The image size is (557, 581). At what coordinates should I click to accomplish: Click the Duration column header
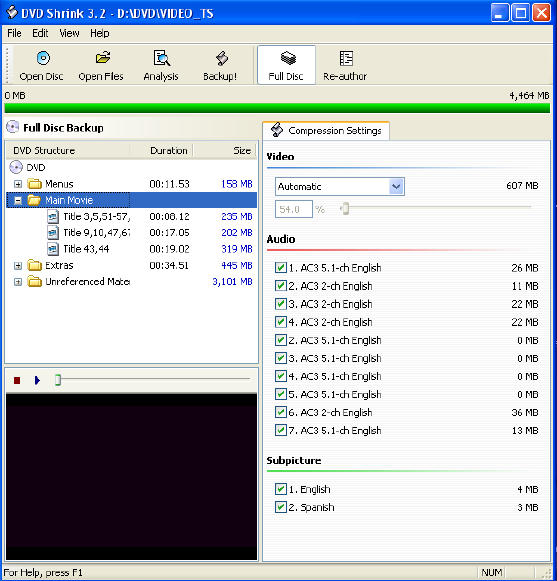click(x=162, y=150)
